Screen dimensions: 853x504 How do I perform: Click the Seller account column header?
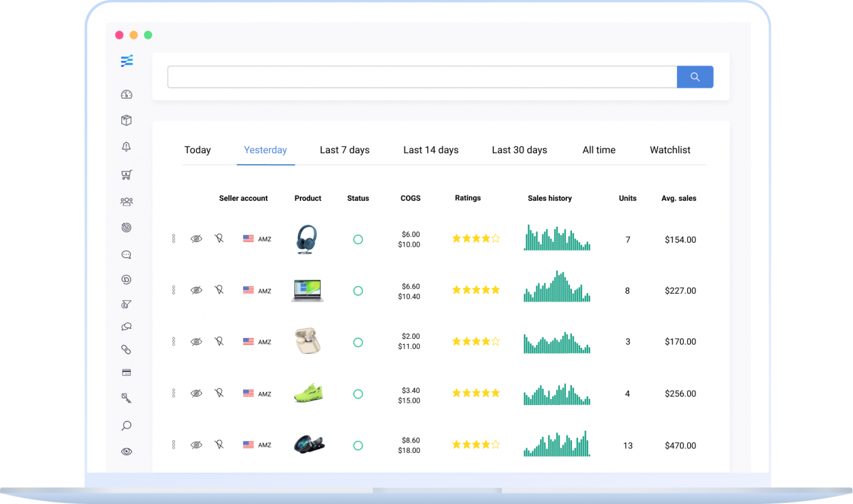[243, 198]
